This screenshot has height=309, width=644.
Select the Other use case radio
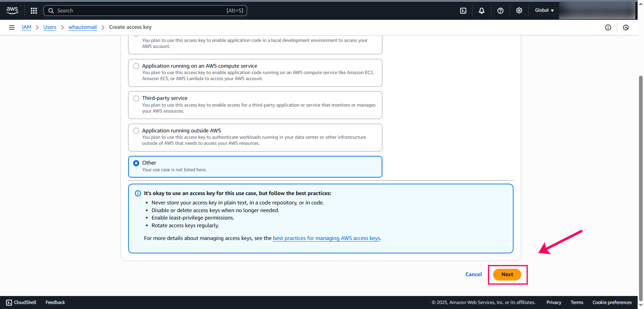136,163
